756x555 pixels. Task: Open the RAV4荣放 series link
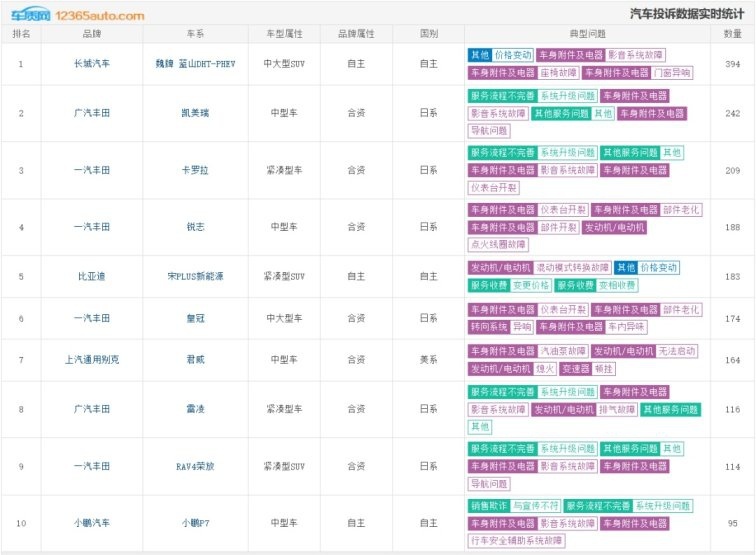tap(195, 466)
